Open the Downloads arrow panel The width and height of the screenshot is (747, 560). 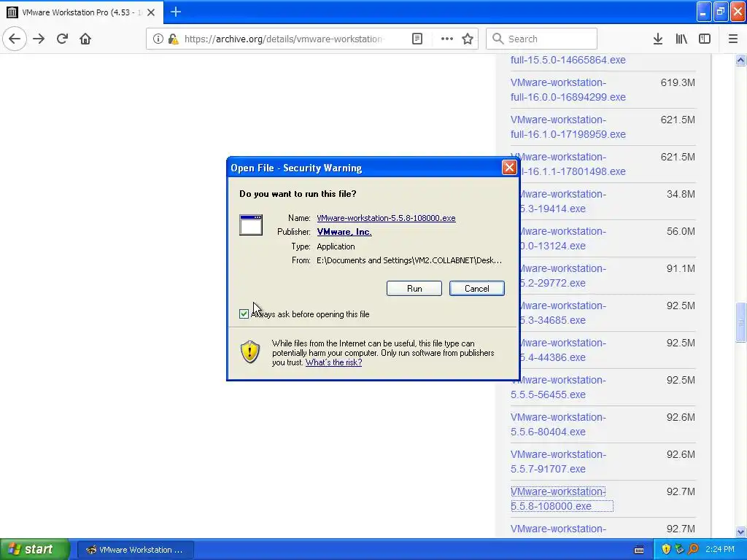pyautogui.click(x=658, y=39)
